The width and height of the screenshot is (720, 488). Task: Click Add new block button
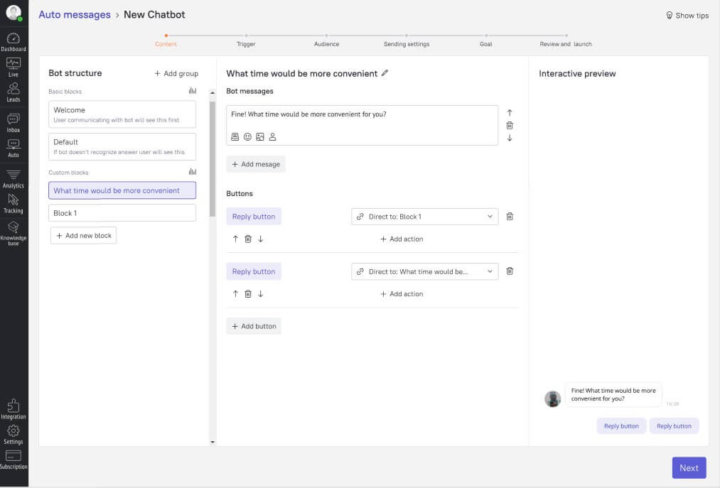coord(85,235)
